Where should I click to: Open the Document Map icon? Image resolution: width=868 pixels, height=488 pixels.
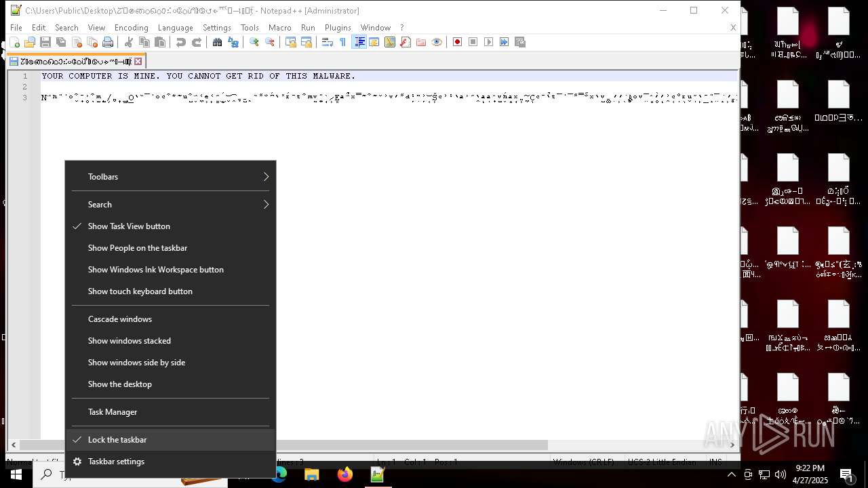[x=390, y=42]
